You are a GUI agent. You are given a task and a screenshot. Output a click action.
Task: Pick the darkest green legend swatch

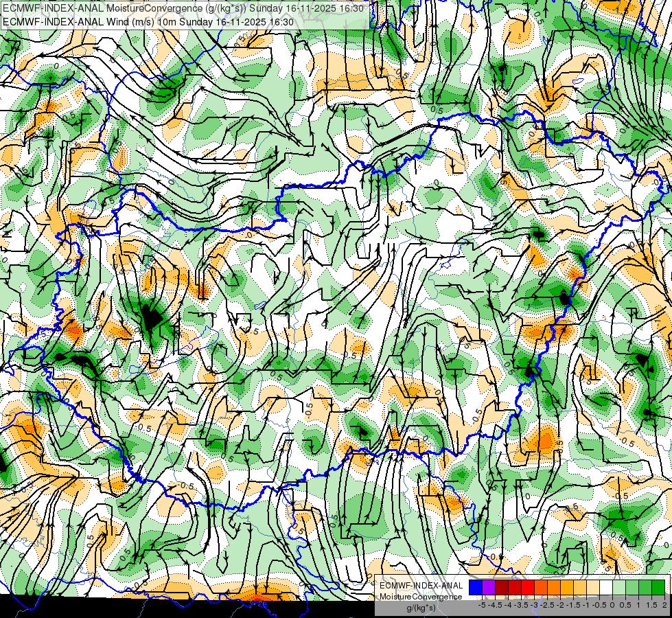point(658,587)
